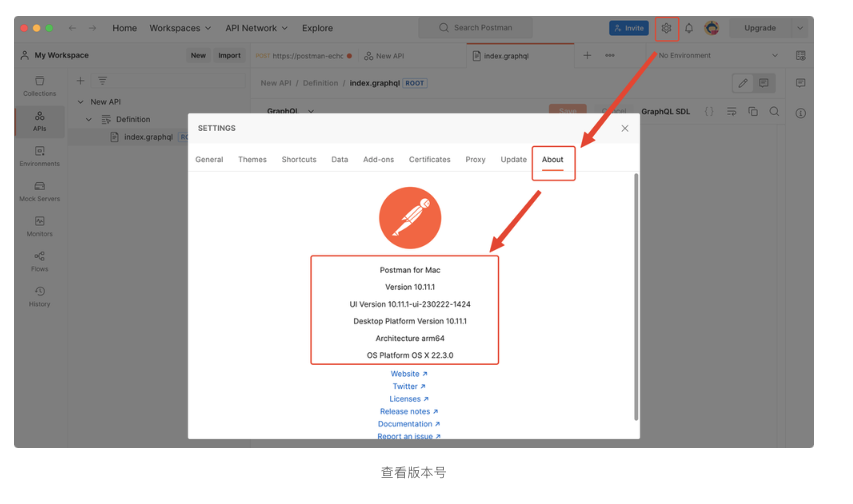Open History in the sidebar
The width and height of the screenshot is (853, 504).
point(40,297)
